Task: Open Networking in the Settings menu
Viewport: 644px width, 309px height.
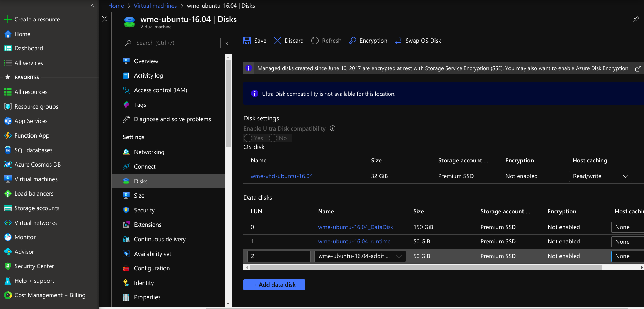Action: tap(149, 152)
